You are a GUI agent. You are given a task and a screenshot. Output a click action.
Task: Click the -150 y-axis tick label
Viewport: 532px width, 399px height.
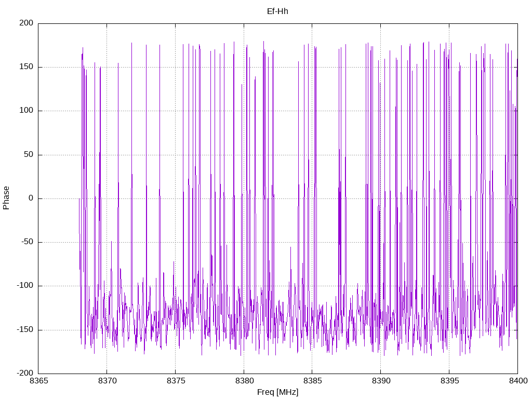tap(25, 329)
